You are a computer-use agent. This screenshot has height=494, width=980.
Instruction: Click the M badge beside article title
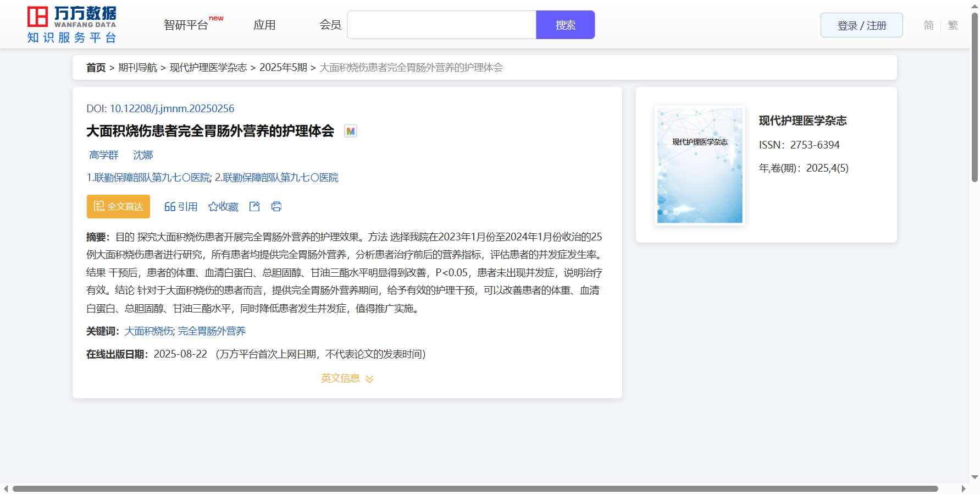350,131
